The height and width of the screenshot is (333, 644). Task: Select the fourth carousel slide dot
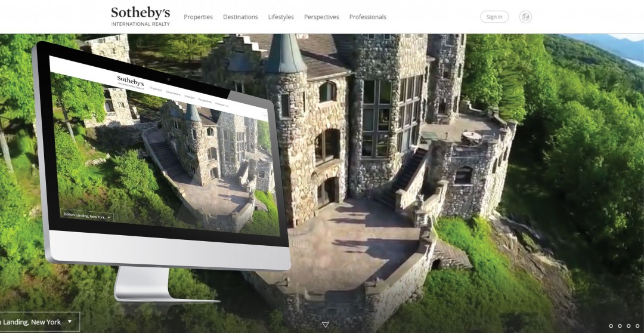pos(637,326)
